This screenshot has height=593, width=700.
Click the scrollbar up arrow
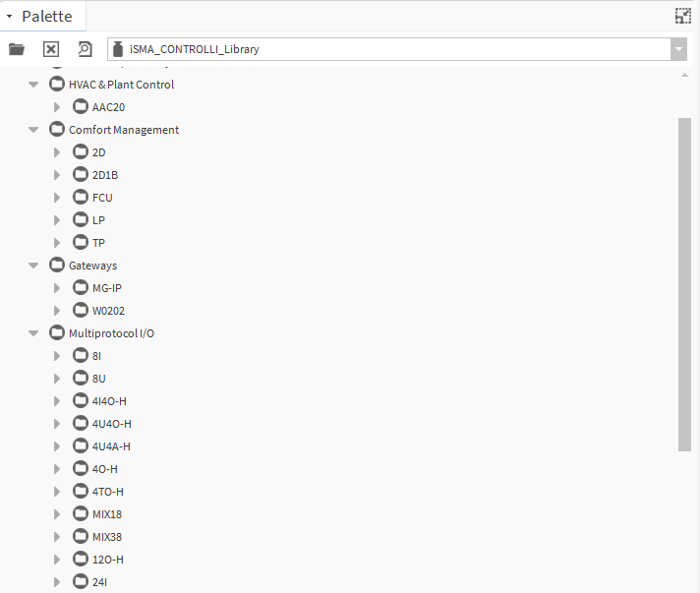tap(684, 75)
